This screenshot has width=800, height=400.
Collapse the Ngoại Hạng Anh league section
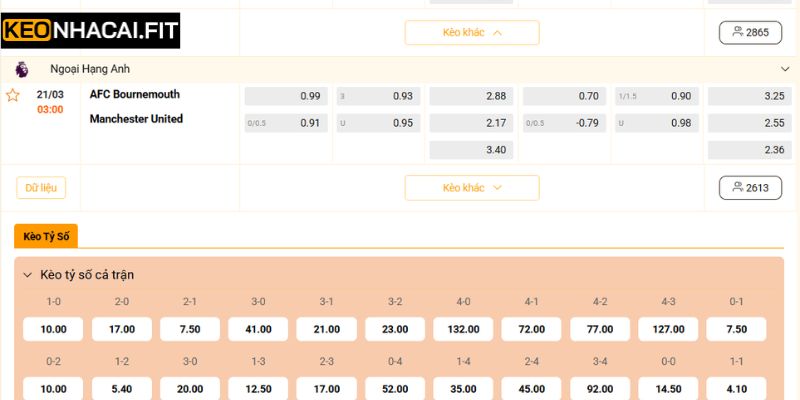785,69
